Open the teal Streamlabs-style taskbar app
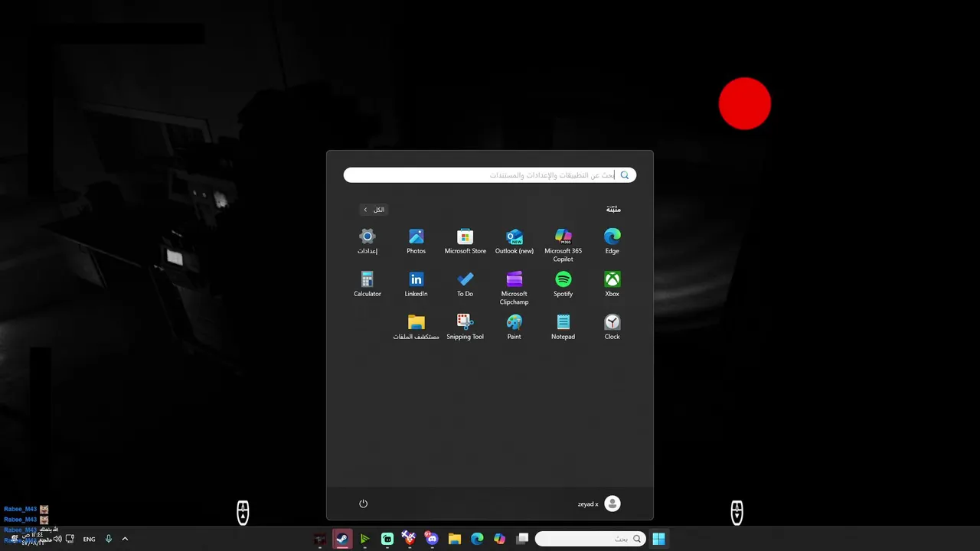 pos(387,540)
